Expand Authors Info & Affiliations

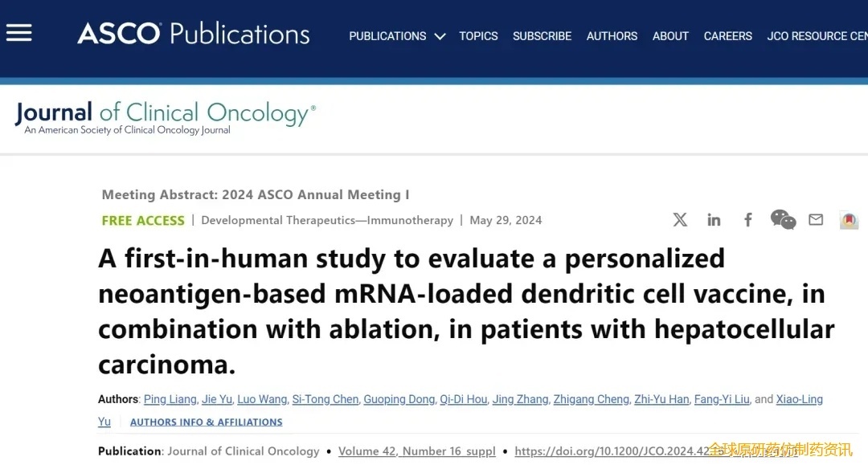[206, 422]
